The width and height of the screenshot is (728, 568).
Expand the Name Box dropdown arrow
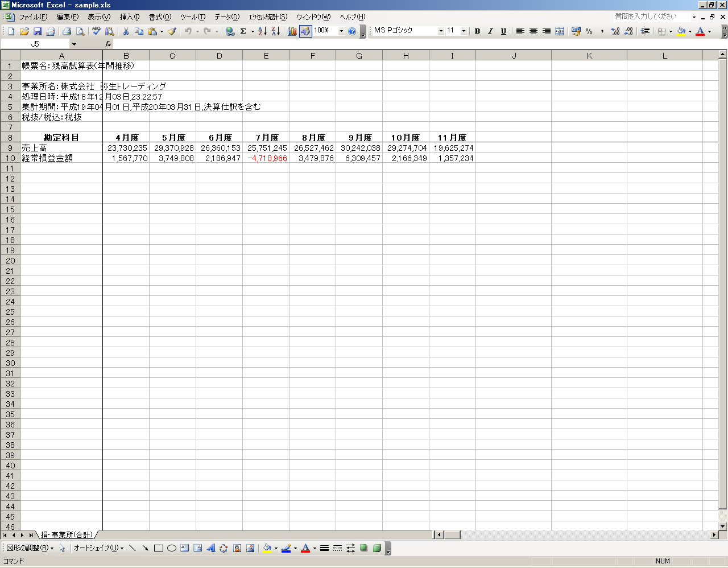click(x=74, y=44)
